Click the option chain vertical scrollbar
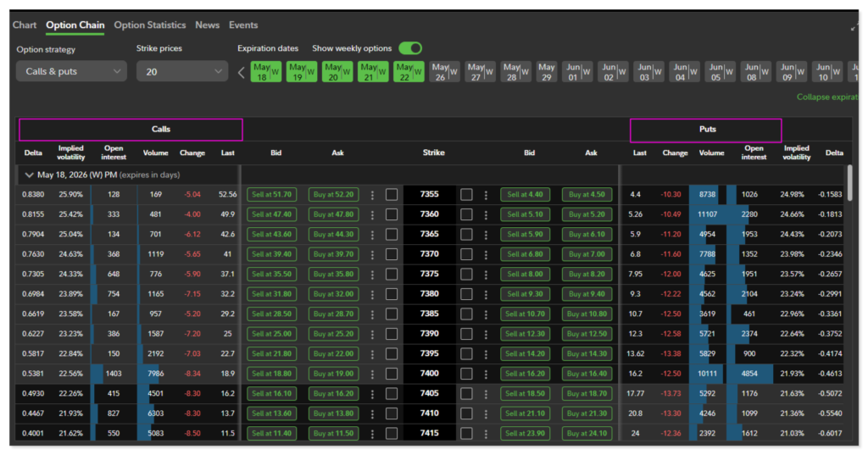Viewport: 868px width, 455px height. tap(849, 183)
